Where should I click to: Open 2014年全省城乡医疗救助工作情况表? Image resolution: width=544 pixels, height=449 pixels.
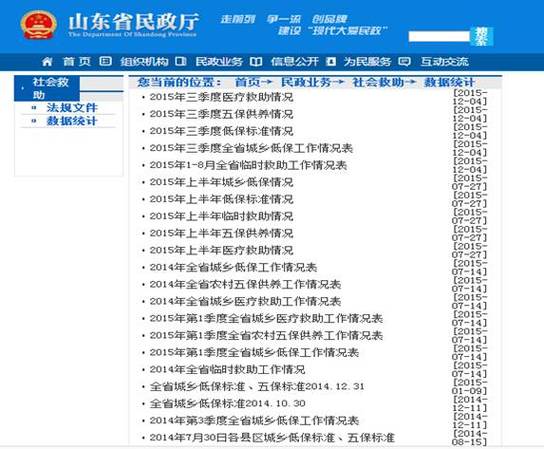pos(245,301)
